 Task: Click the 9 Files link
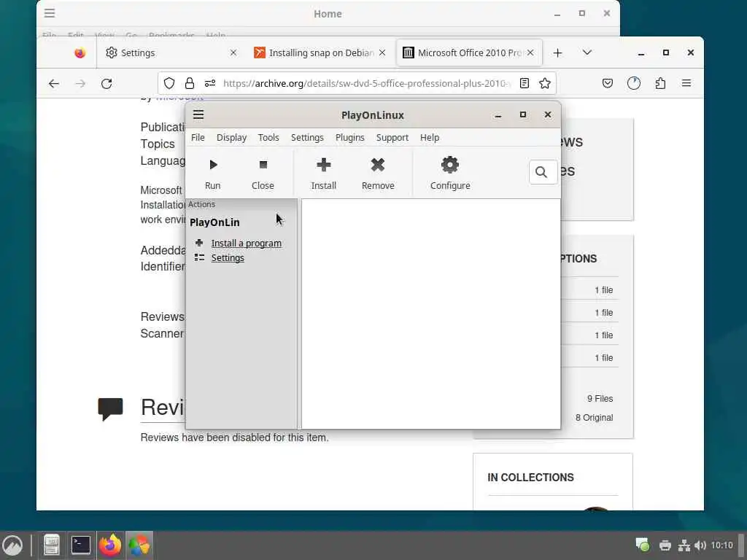(600, 399)
